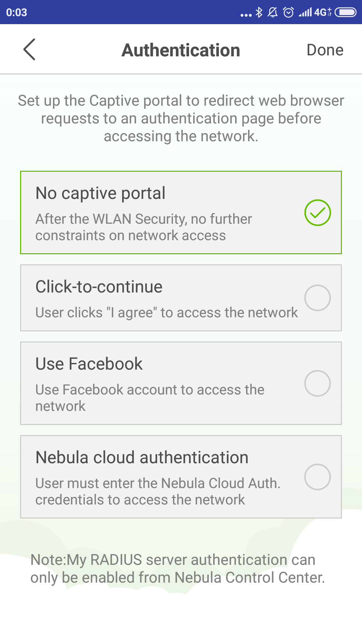Enable Nebula cloud authentication radio button
Viewport: 362px width, 644px height.
[317, 477]
